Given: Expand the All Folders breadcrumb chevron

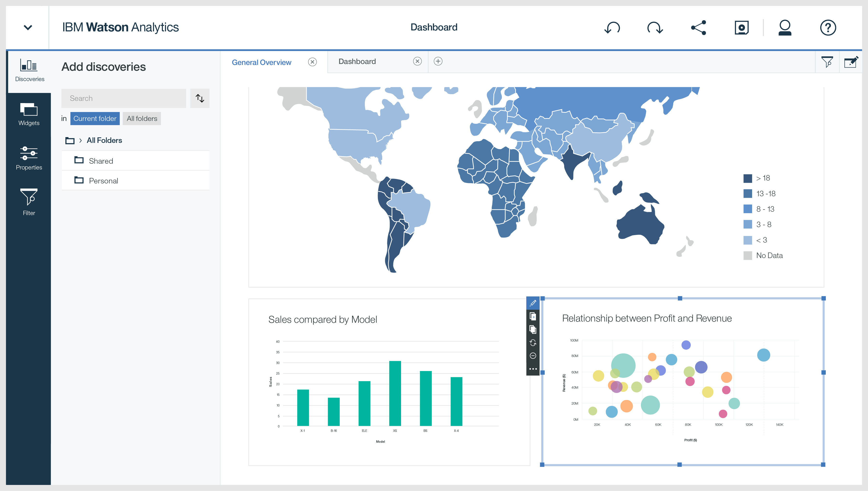Looking at the screenshot, I should point(81,140).
